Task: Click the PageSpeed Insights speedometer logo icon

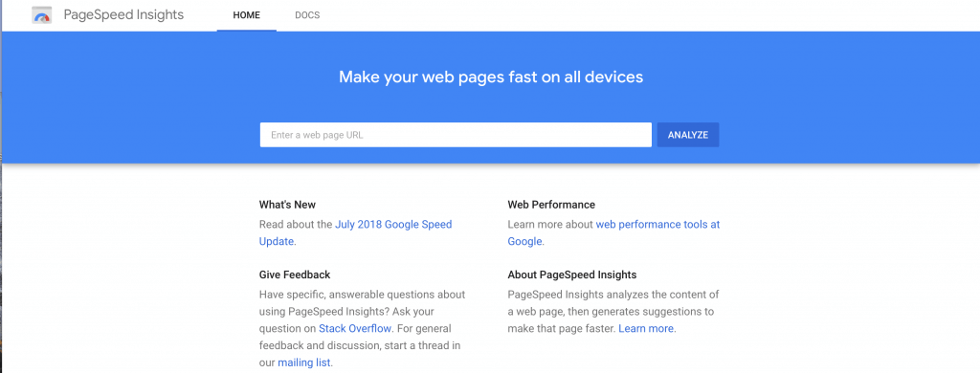Action: (42, 15)
